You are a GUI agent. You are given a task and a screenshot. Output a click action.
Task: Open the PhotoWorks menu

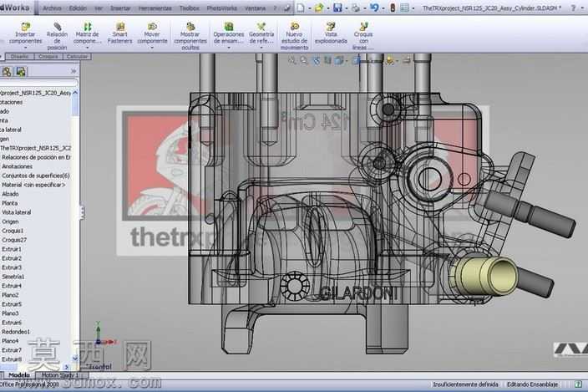click(222, 8)
